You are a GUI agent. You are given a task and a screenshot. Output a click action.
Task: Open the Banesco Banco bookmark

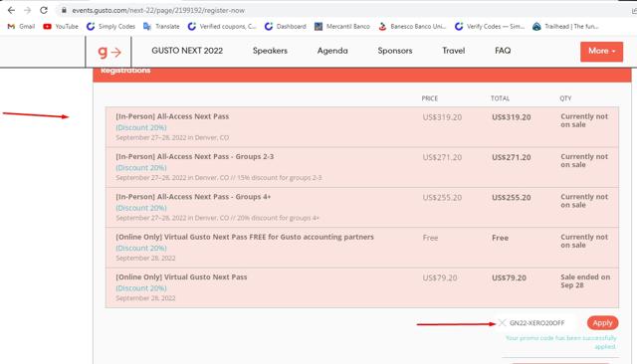(412, 27)
